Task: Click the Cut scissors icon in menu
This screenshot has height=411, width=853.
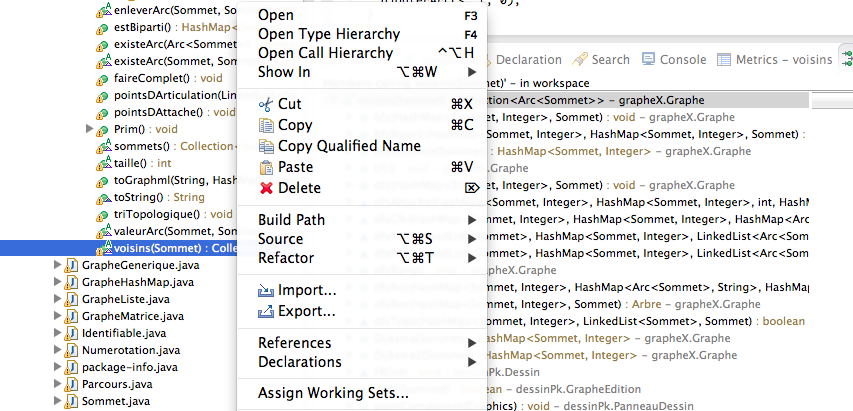Action: tap(265, 104)
